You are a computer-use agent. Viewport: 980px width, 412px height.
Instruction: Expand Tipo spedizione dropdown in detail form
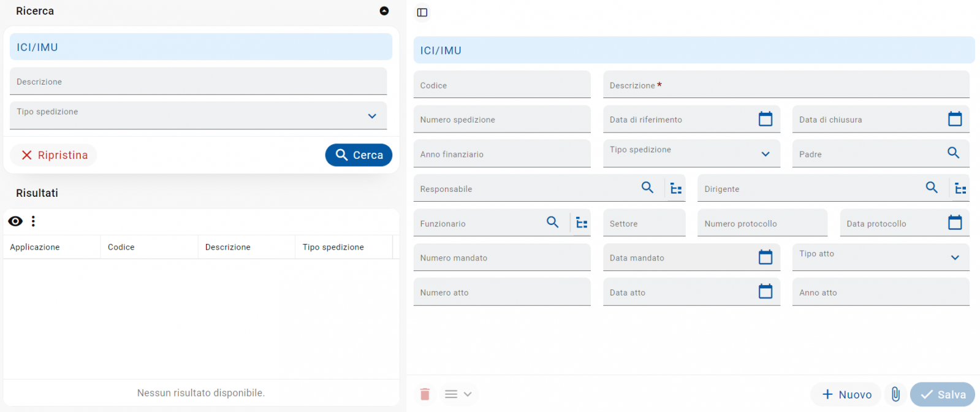tap(765, 154)
